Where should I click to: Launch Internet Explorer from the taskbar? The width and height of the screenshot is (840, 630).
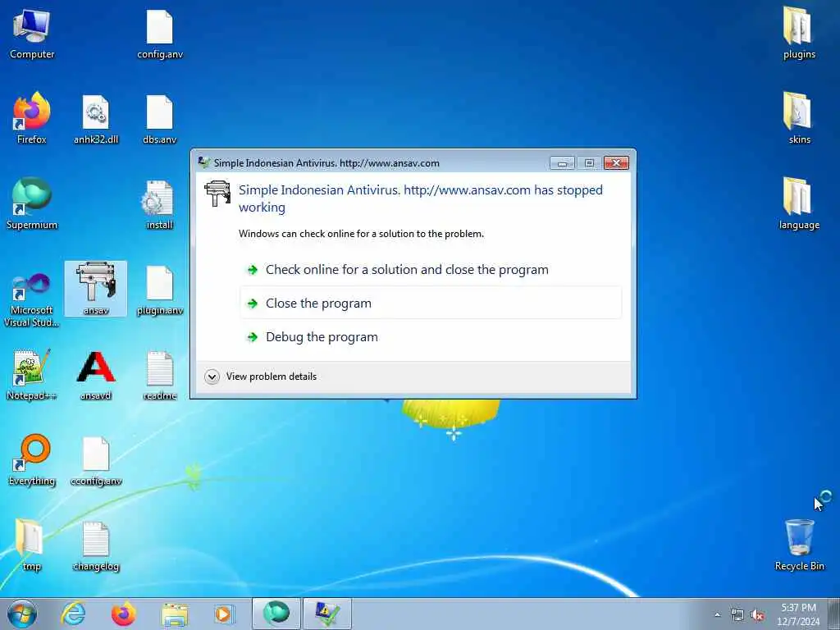pos(73,614)
